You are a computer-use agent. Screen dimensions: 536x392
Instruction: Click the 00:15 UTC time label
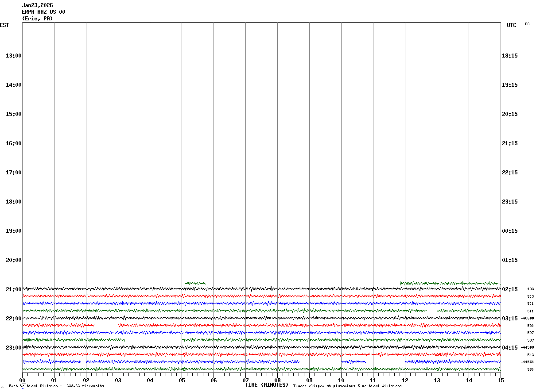point(509,231)
